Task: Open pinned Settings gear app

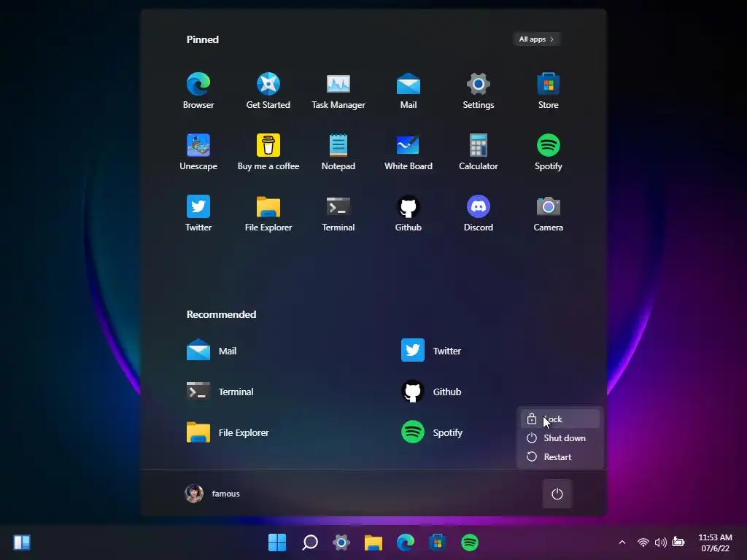Action: pos(479,90)
